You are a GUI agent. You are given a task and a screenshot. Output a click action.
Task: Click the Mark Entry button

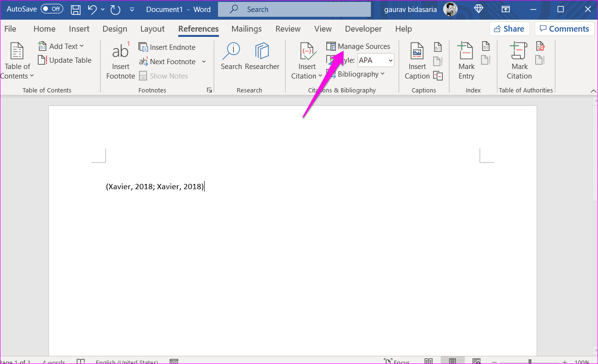(x=466, y=61)
